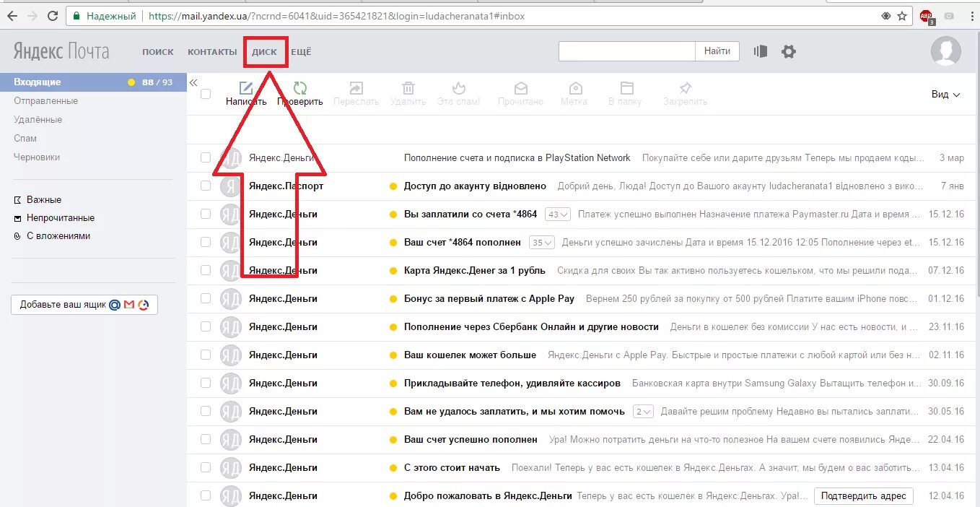Show Важные messages filter

(x=38, y=199)
